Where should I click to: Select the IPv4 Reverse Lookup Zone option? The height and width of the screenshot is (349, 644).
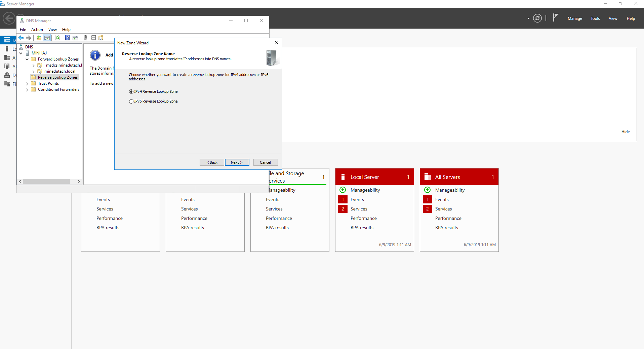(131, 91)
